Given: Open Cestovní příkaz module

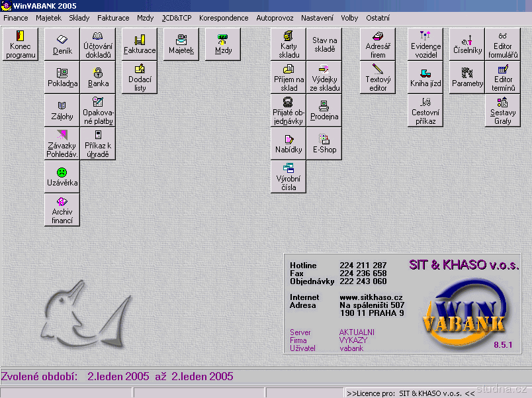Looking at the screenshot, I should pyautogui.click(x=425, y=111).
